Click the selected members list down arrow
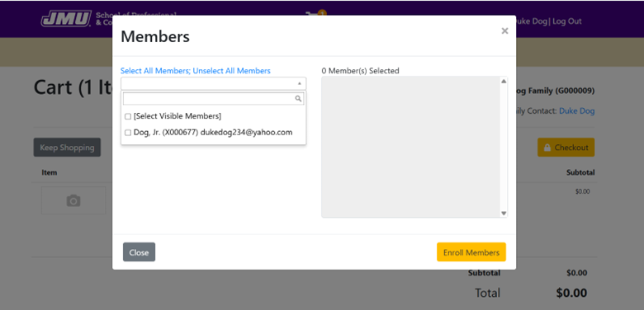Image resolution: width=644 pixels, height=310 pixels. pyautogui.click(x=504, y=214)
